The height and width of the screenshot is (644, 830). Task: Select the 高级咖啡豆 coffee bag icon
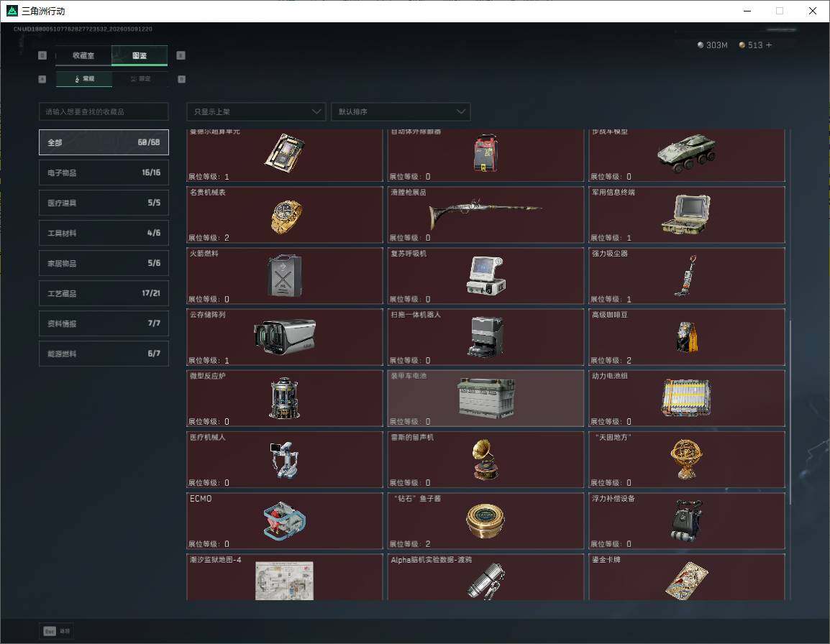(x=687, y=336)
